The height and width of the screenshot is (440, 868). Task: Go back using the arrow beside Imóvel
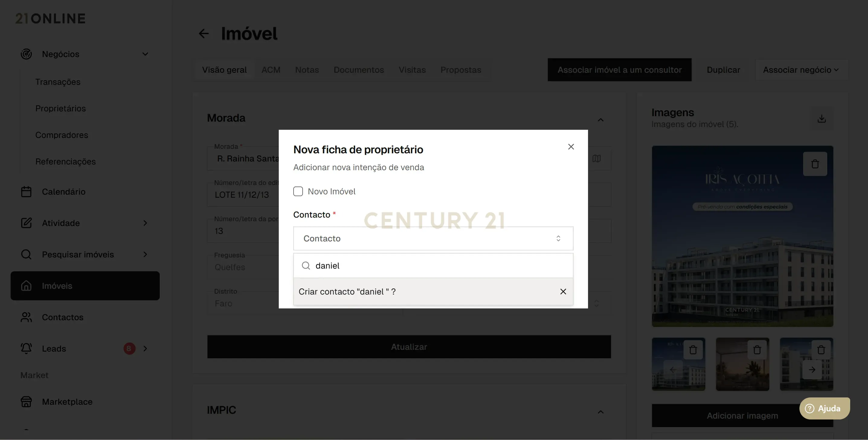(x=204, y=33)
